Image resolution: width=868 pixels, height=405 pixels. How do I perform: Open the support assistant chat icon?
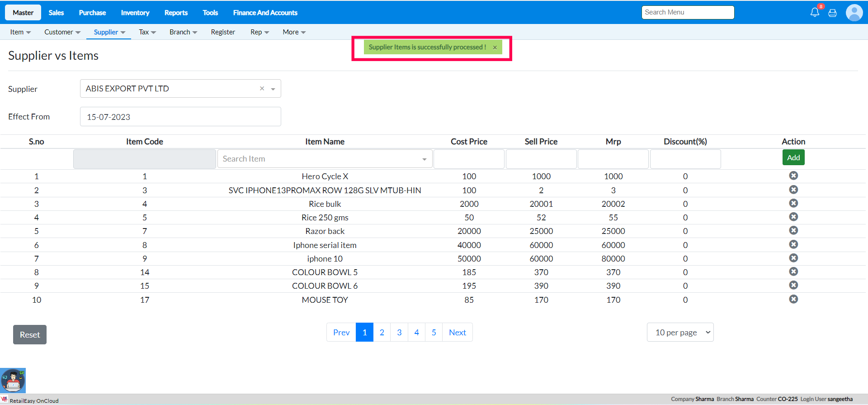(13, 380)
